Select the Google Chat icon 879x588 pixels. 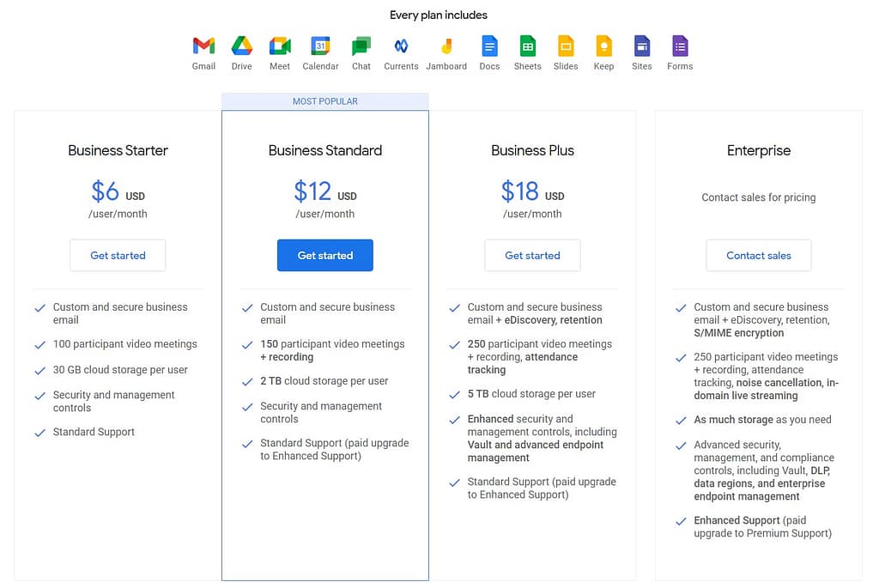361,46
